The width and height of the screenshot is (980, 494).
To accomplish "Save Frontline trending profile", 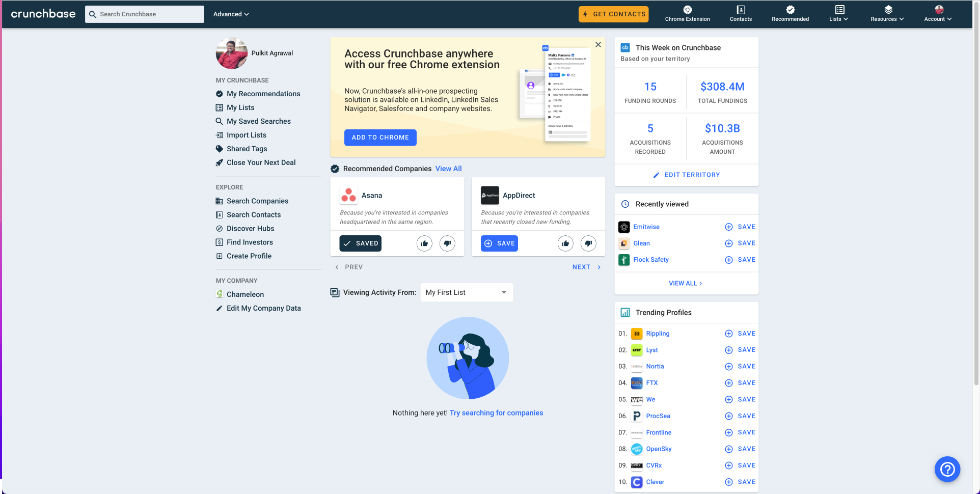I will pyautogui.click(x=740, y=432).
